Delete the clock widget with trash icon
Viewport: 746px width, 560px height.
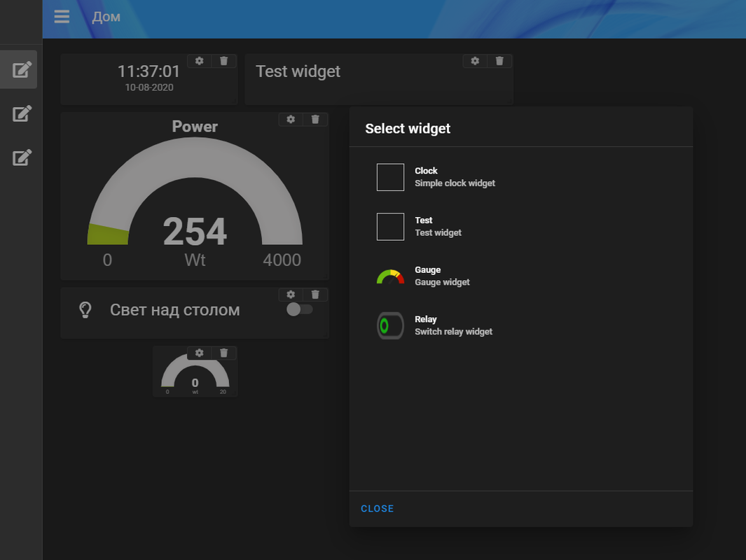(223, 61)
